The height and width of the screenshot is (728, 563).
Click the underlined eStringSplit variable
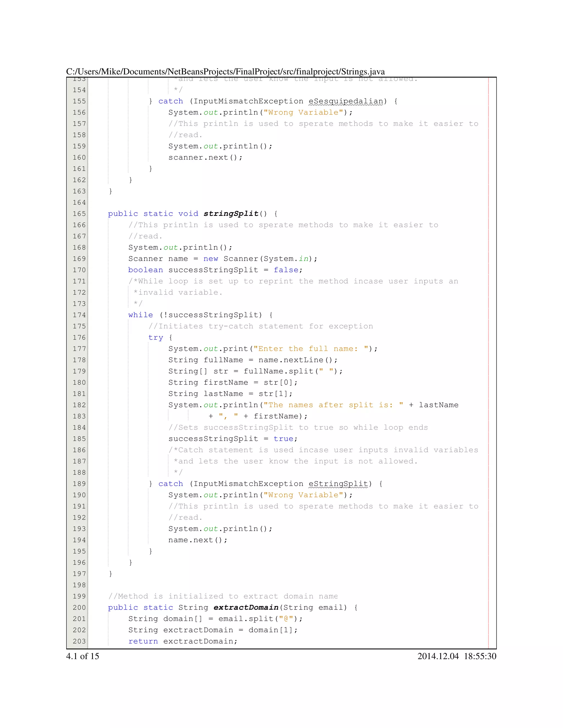tap(338, 484)
